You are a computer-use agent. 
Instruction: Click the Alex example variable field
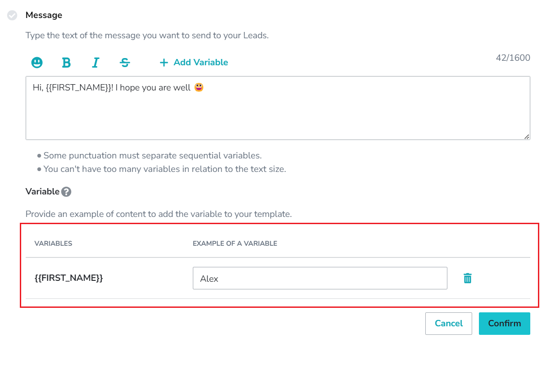[x=320, y=278]
